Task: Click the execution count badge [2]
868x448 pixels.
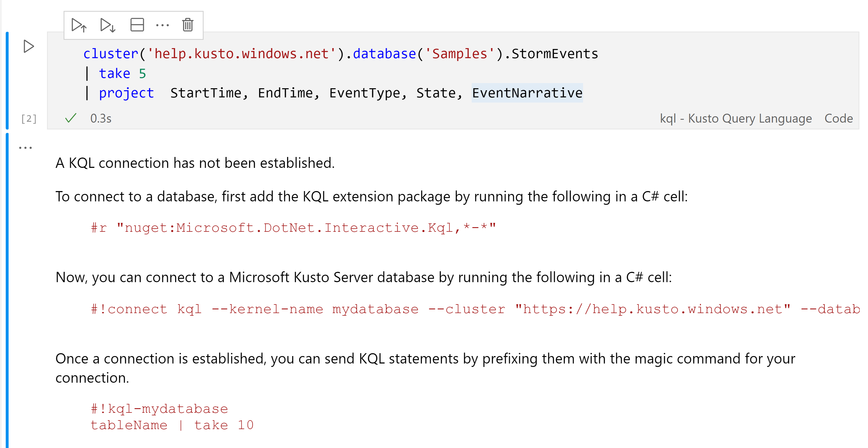Action: click(x=29, y=118)
